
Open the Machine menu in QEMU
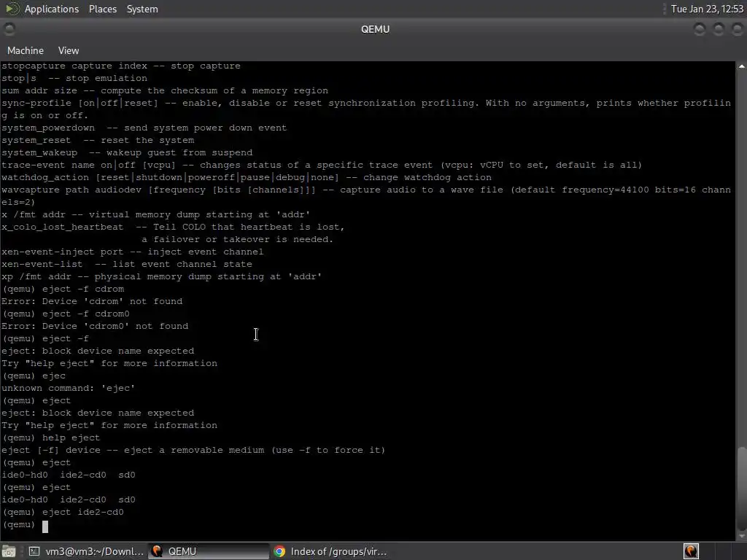(x=26, y=50)
